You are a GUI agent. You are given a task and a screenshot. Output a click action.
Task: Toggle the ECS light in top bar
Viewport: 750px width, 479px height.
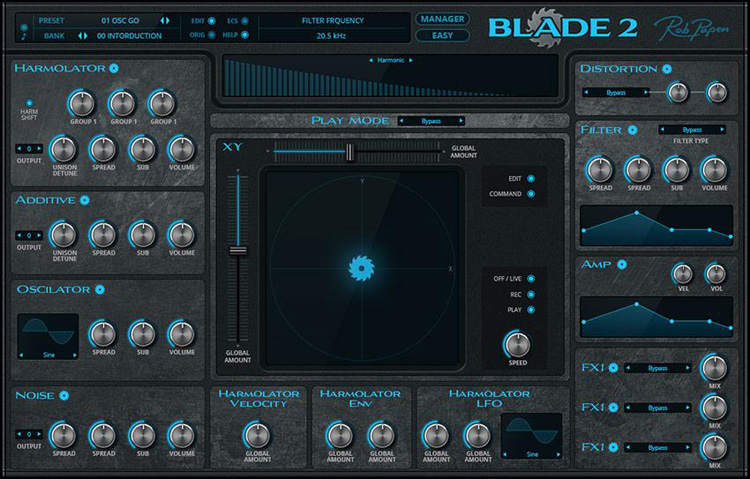[x=244, y=21]
